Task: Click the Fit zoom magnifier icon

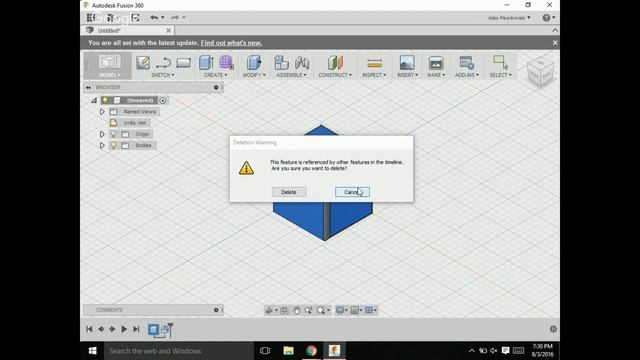Action: (321, 310)
